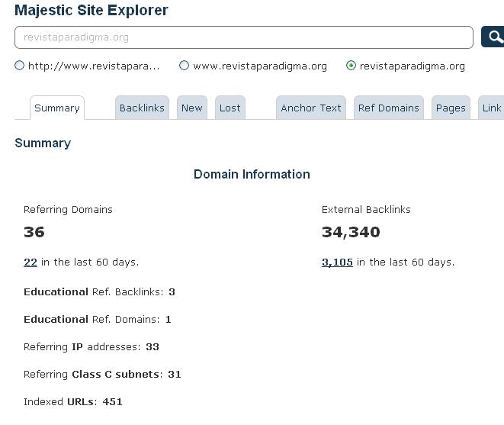Click the magnifier search button
This screenshot has width=504, height=425.
pos(493,37)
